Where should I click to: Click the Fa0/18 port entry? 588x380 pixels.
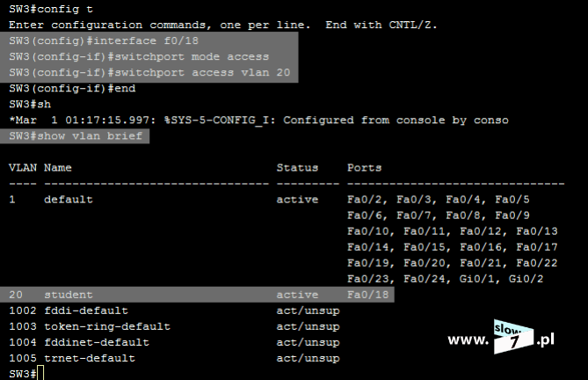coord(368,295)
